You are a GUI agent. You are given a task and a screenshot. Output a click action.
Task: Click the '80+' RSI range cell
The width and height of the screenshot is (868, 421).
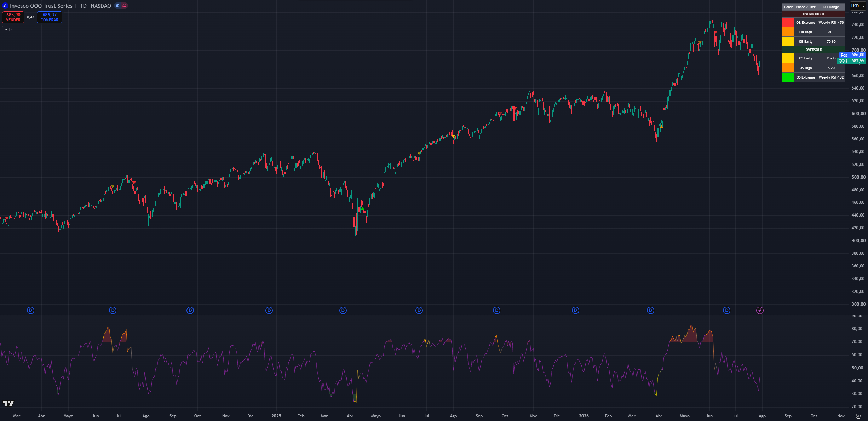coord(831,32)
